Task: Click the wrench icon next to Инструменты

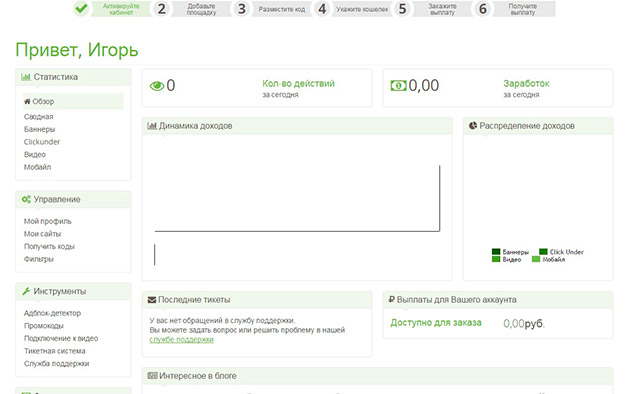Action: tap(26, 291)
